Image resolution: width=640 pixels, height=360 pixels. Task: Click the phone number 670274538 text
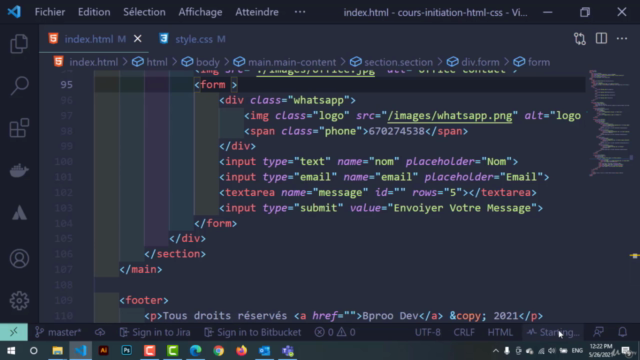(396, 131)
